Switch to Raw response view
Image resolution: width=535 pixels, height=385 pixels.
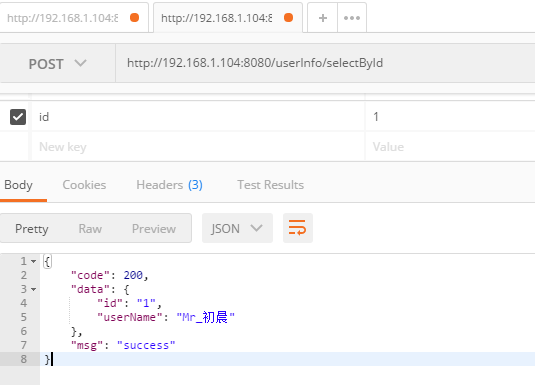(x=90, y=228)
